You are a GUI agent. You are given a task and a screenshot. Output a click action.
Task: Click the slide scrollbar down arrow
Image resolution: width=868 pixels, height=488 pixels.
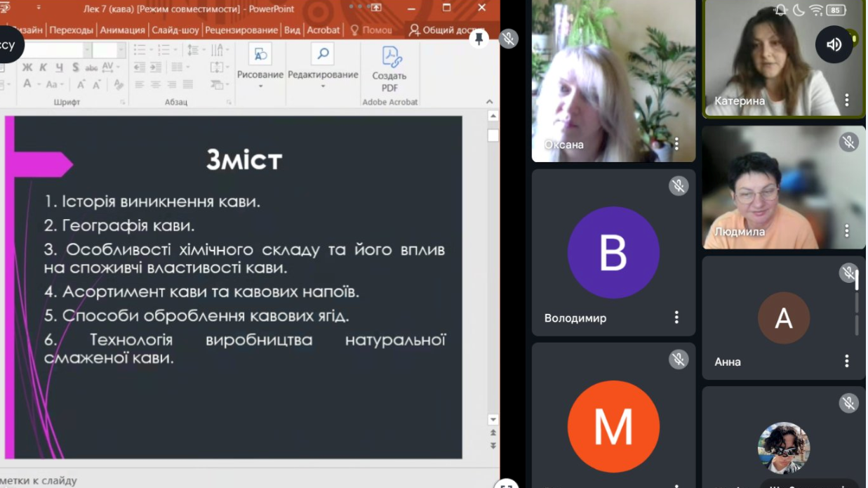pos(493,420)
